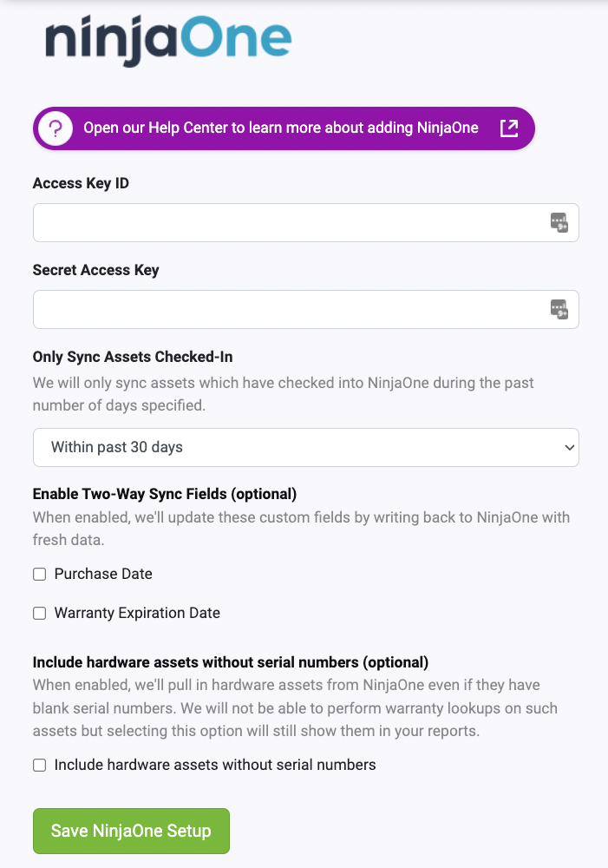The image size is (608, 868).
Task: Enable including hardware assets without serial numbers
Action: tap(39, 765)
